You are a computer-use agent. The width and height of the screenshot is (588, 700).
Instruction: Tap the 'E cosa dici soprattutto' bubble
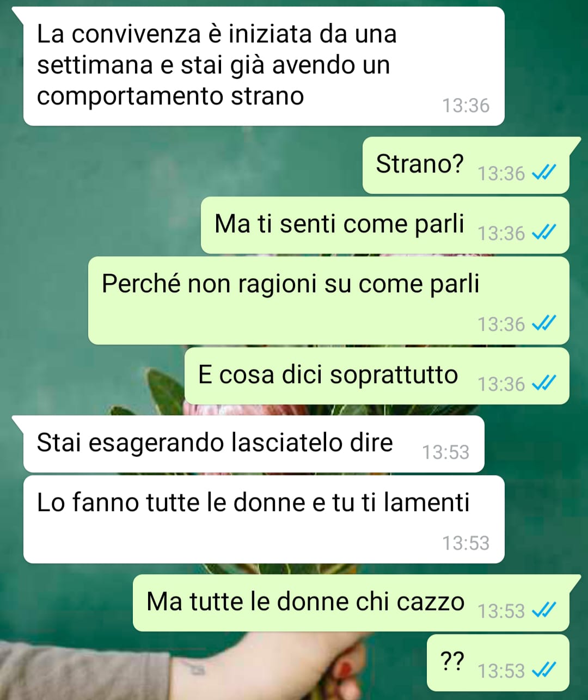click(x=377, y=376)
